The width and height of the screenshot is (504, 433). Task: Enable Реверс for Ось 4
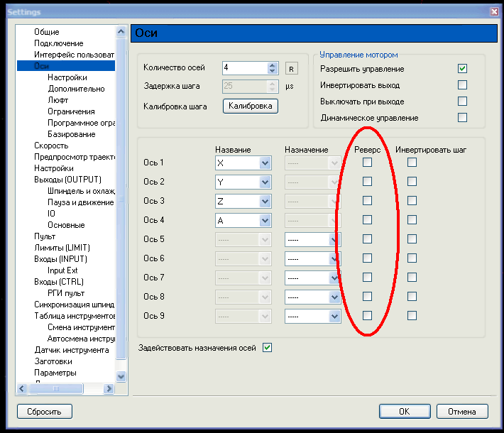(367, 220)
